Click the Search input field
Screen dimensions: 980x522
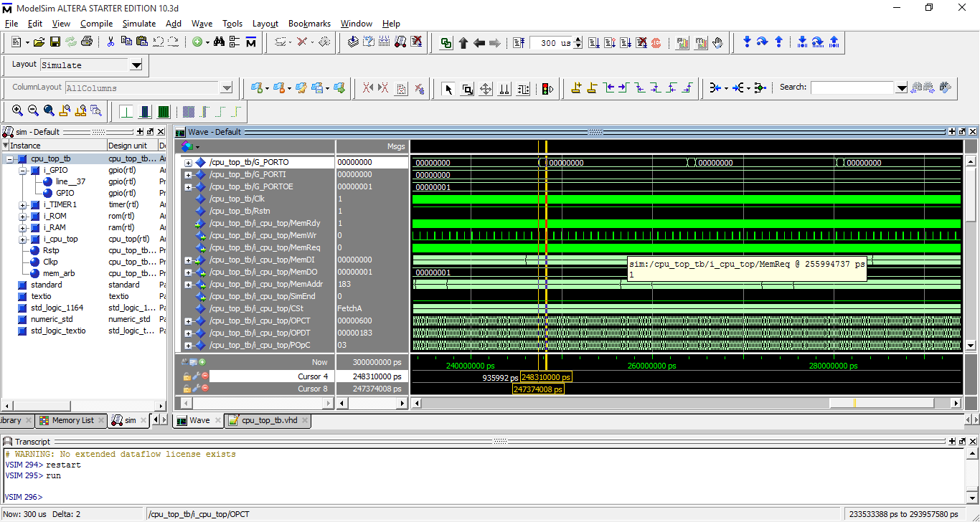point(852,88)
